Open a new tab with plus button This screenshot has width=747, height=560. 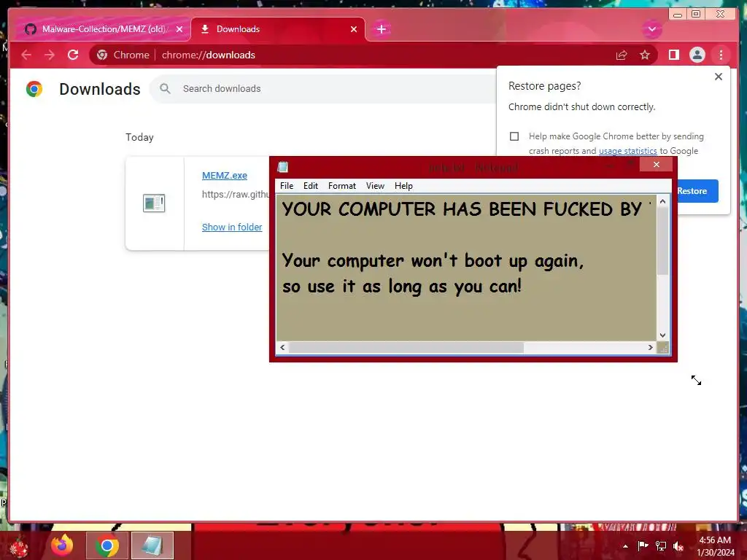tap(381, 29)
